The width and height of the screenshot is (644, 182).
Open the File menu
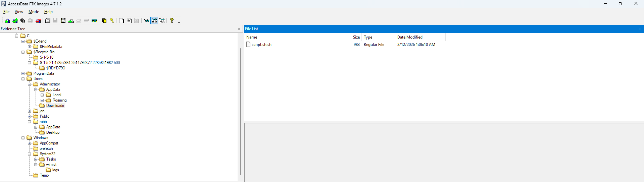tap(6, 12)
